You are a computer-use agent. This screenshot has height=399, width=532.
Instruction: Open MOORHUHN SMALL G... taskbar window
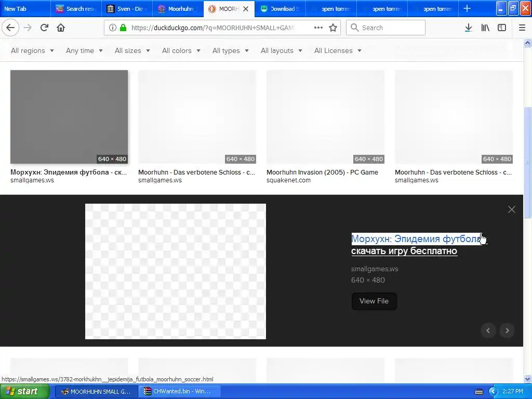pos(97,392)
